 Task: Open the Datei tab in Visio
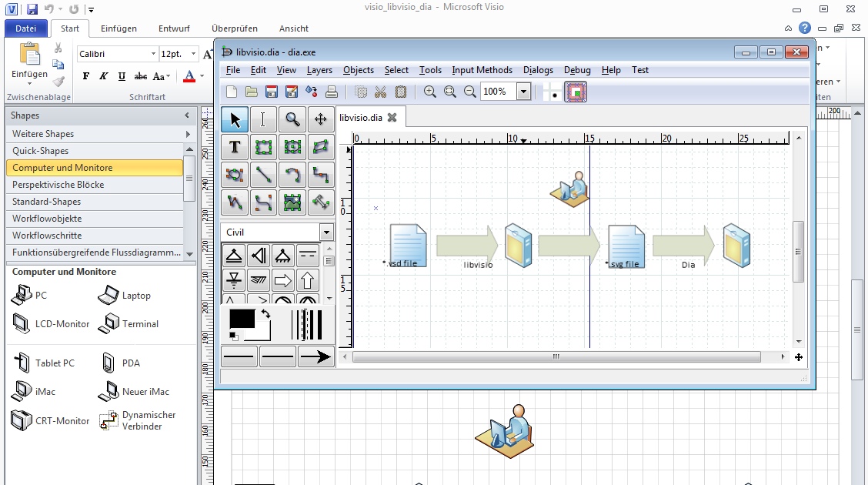[25, 28]
